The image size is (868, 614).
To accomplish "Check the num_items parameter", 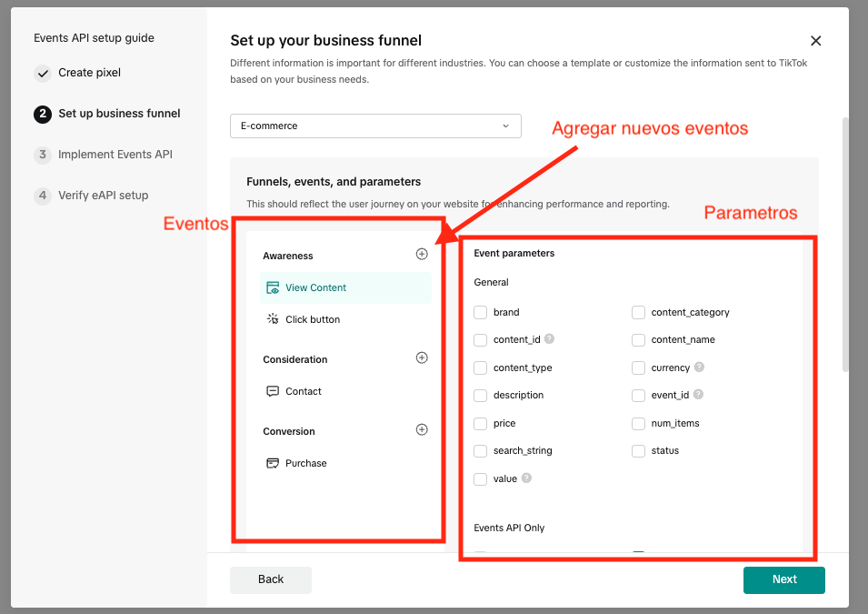I will pyautogui.click(x=638, y=423).
